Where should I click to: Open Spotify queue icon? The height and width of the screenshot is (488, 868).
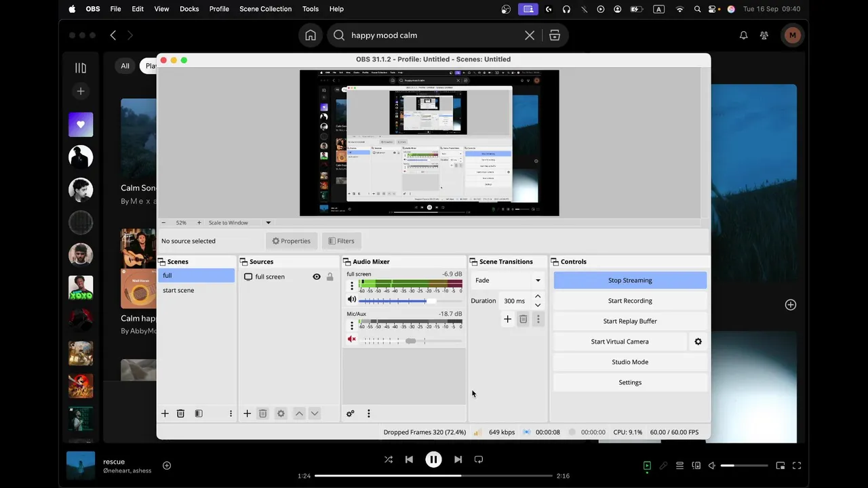[x=679, y=466]
